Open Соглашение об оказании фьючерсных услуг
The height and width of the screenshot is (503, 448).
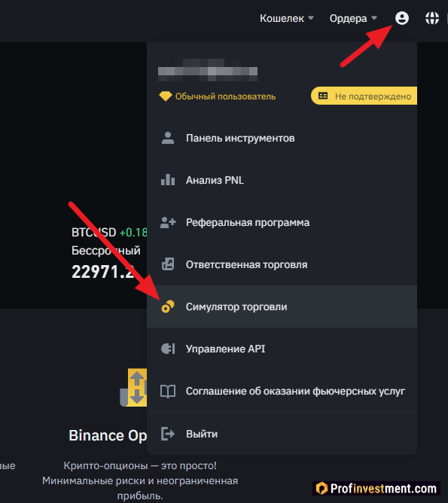pos(282,391)
